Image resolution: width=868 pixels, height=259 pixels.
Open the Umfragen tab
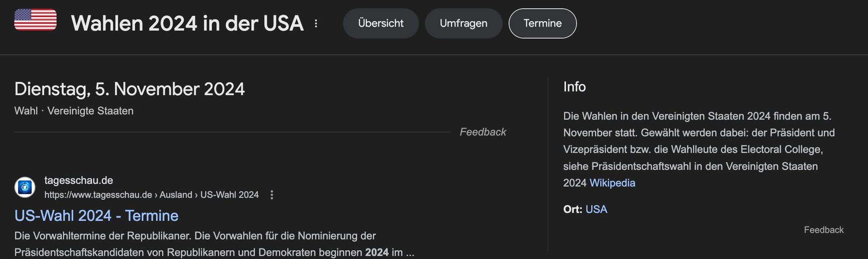coord(463,24)
